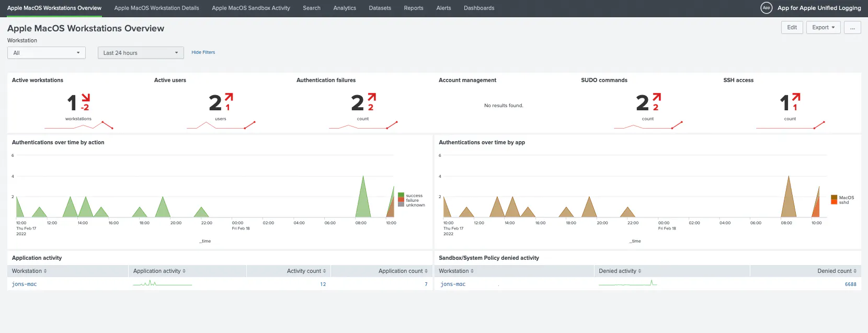This screenshot has width=868, height=333.
Task: Open Apple MacOS Workstation Details tab
Action: pos(157,8)
